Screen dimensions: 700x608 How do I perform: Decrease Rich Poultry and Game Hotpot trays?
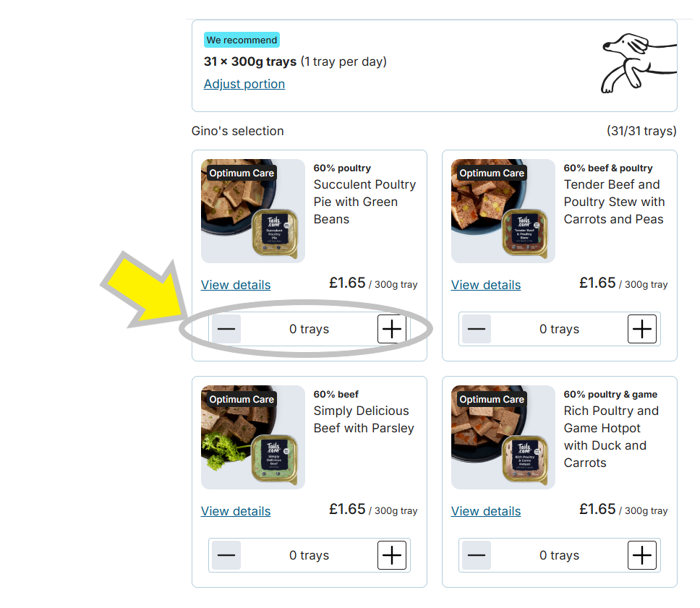pos(477,555)
